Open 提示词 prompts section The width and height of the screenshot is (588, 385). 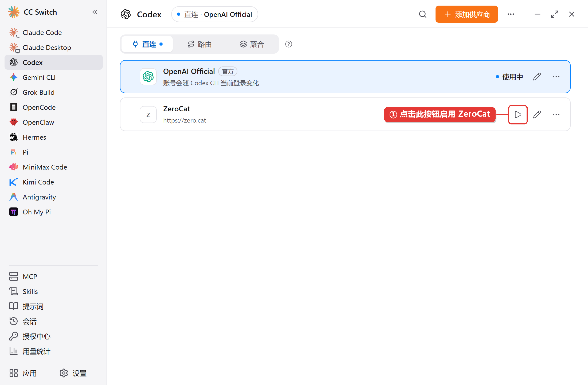54,307
